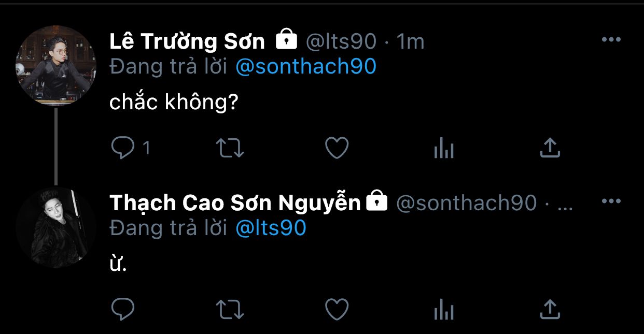
Task: Open Thạch Cao Sơn Nguyễn display name
Action: tap(235, 203)
